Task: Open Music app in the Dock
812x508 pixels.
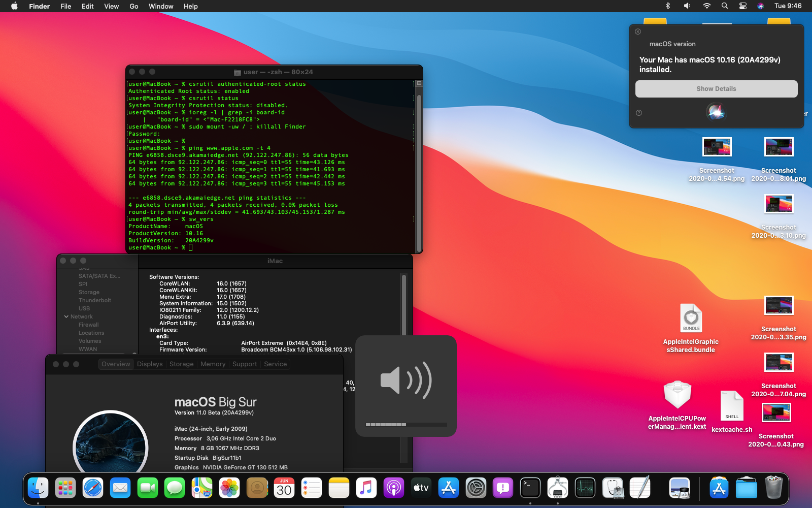Action: tap(366, 488)
